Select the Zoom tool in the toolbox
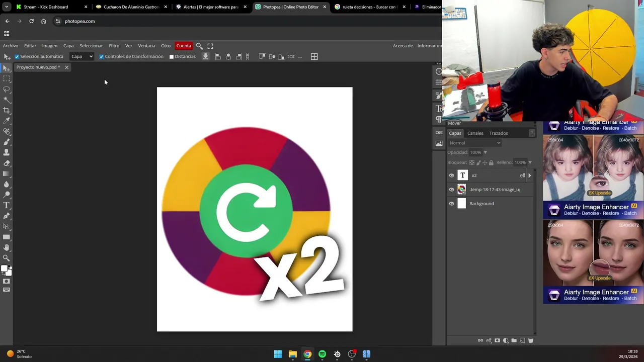Image resolution: width=644 pixels, height=362 pixels. [x=7, y=258]
